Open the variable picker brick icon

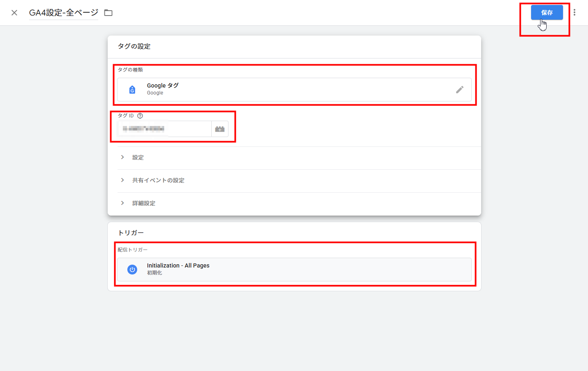(x=220, y=129)
